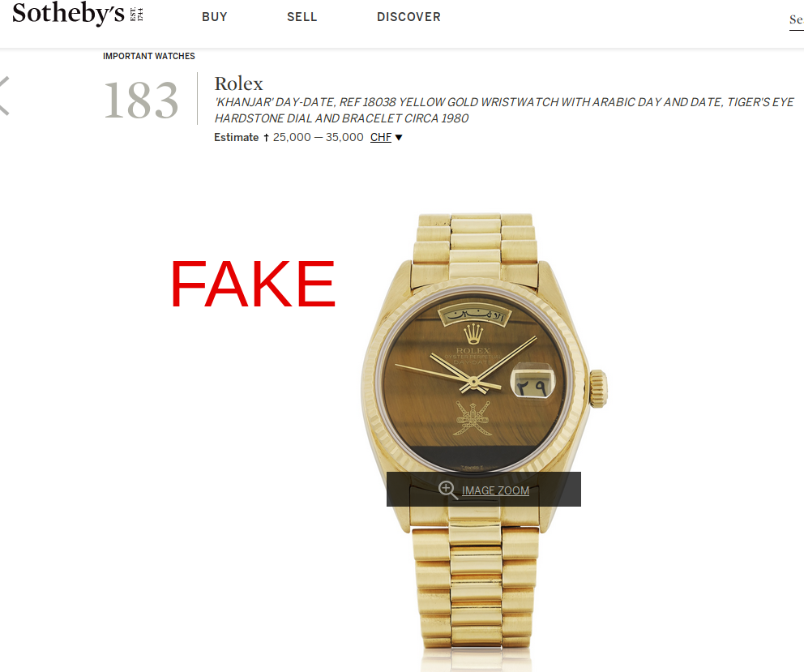
Task: Click the Search field at top right
Action: coord(797,20)
